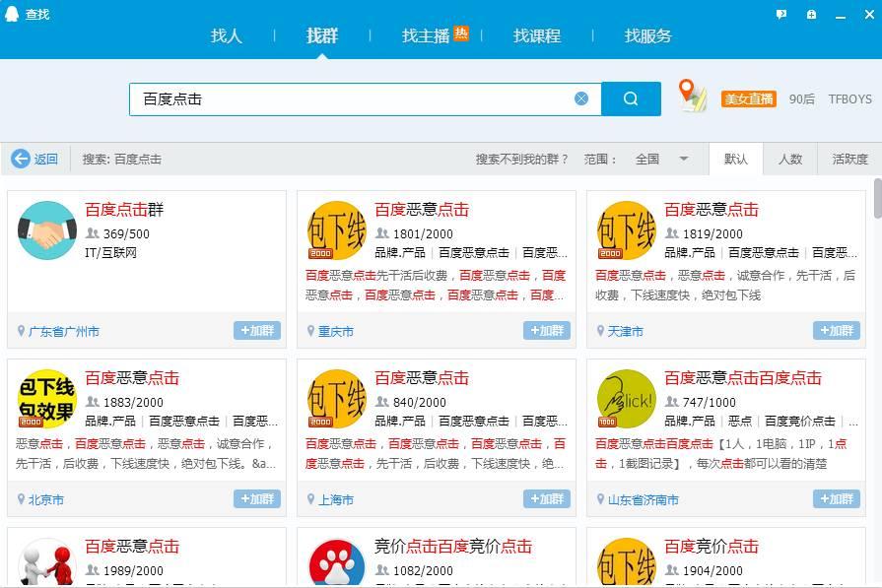Switch sorting to 活跃度

pos(848,159)
